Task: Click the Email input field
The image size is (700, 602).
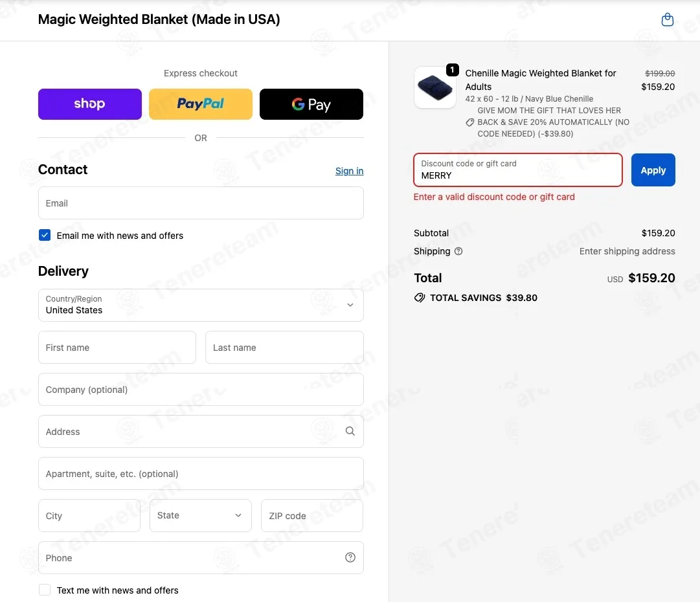Action: pos(201,203)
